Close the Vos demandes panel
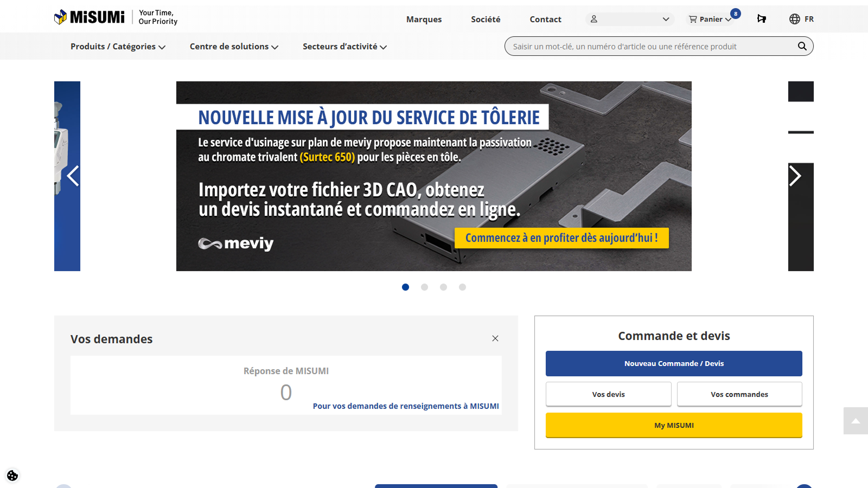Screen dimensions: 868x488 tap(495, 338)
